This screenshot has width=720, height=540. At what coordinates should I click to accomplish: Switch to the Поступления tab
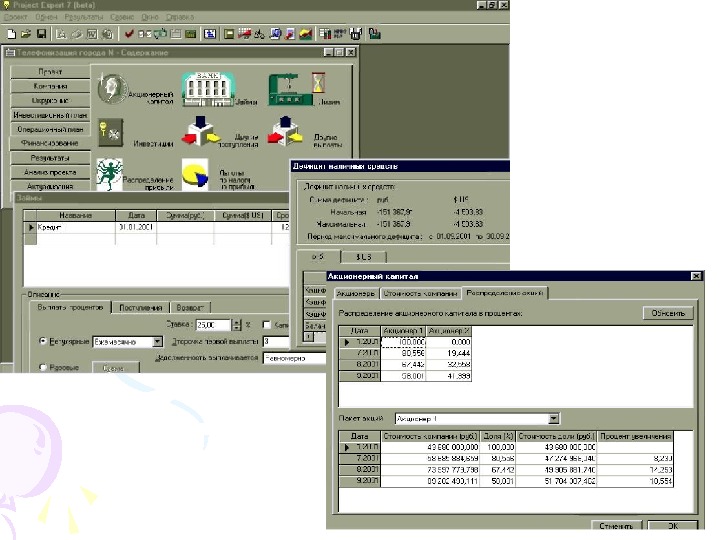pos(141,308)
